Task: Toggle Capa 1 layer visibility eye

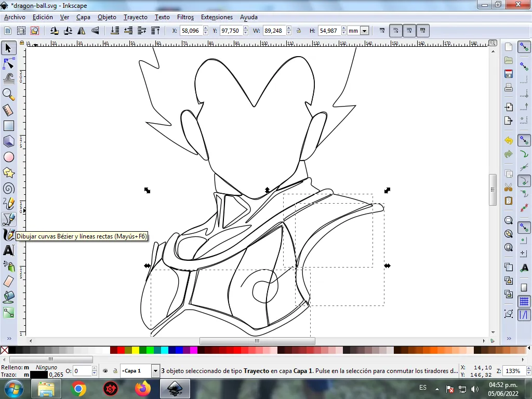Action: [x=105, y=371]
